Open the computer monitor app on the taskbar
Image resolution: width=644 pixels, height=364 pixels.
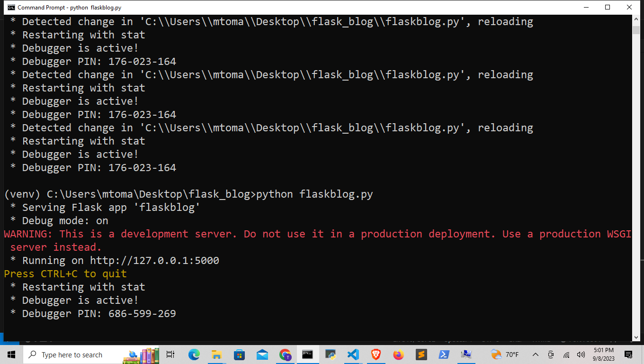tap(466, 355)
